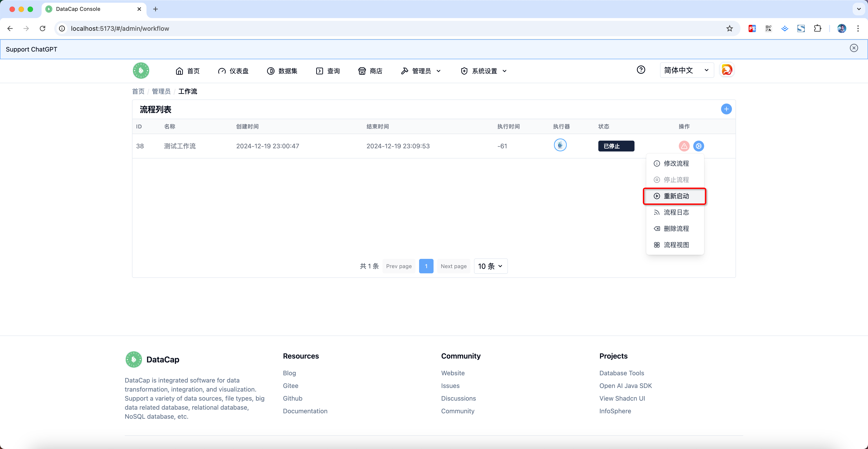The width and height of the screenshot is (868, 449).
Task: Go back to the previous page
Action: 10,29
